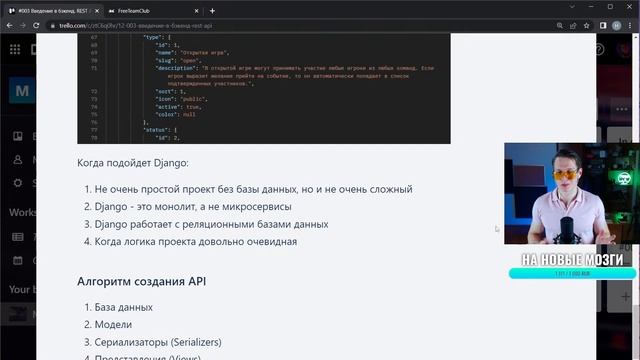Open the Table view icon in sidebar
Viewport: 640px width, 360px height.
(18, 237)
